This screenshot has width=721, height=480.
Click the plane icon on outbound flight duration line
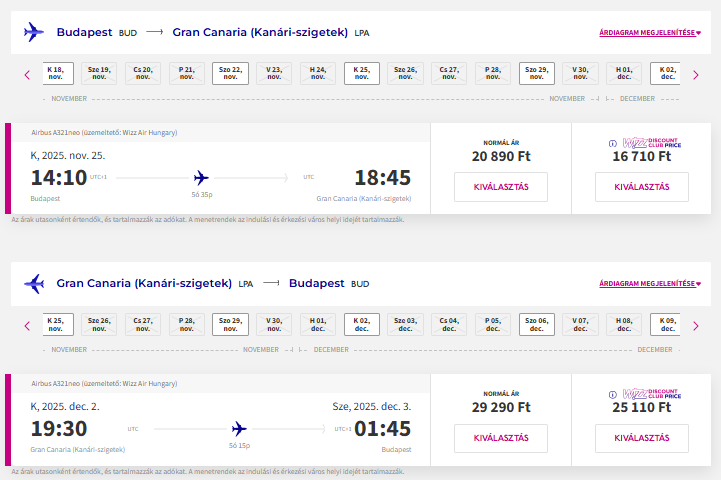[x=201, y=178]
